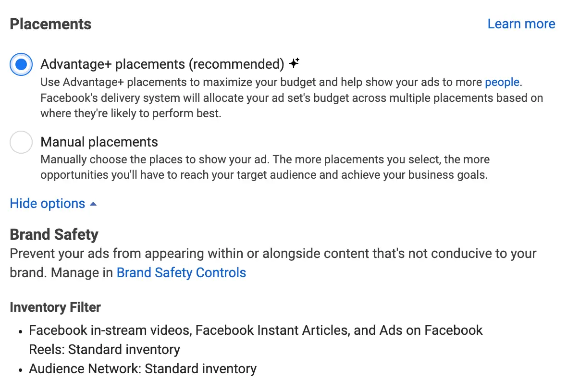Open the Brand Safety Controls link
567x392 pixels.
tap(181, 273)
